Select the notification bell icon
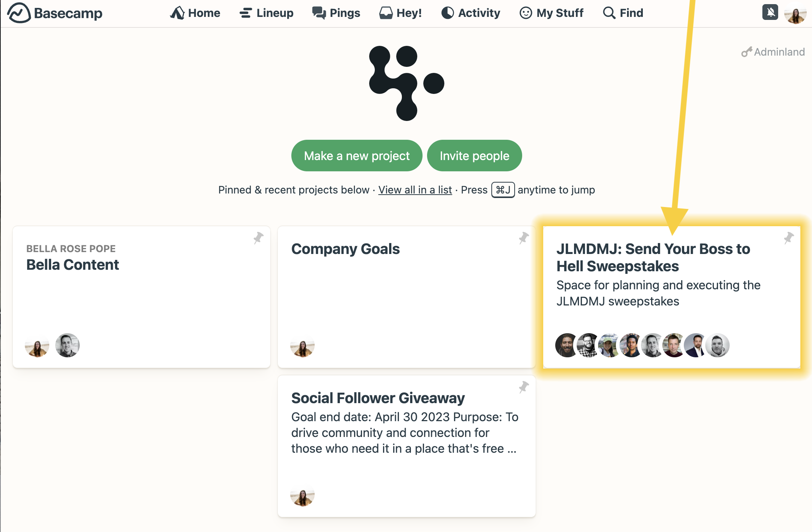 770,12
